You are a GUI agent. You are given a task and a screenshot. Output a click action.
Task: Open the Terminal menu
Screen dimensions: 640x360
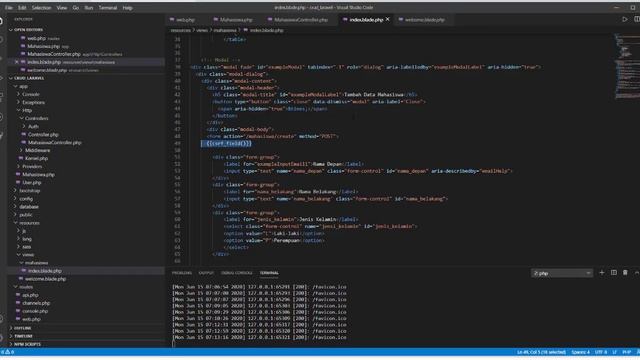pos(108,8)
